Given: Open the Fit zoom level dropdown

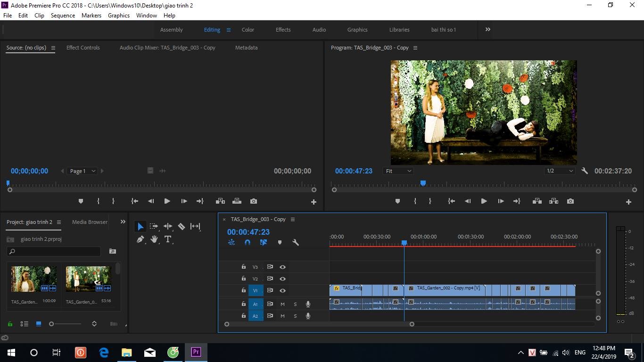Looking at the screenshot, I should click(398, 171).
